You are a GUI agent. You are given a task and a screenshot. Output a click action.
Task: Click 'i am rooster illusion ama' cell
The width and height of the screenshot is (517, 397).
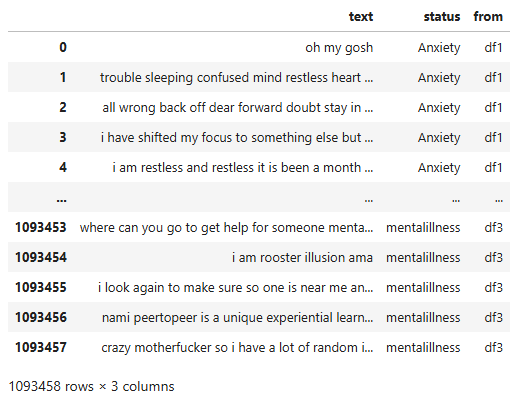click(x=302, y=258)
